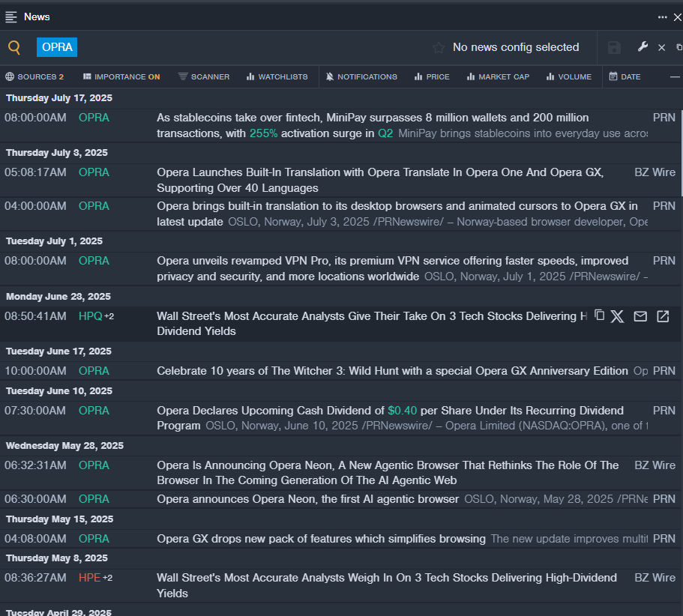This screenshot has width=683, height=616.
Task: Open the Price filter
Action: [x=432, y=76]
